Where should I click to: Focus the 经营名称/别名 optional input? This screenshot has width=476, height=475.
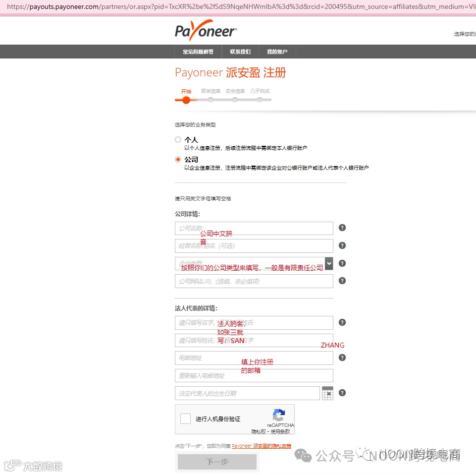pyautogui.click(x=254, y=246)
